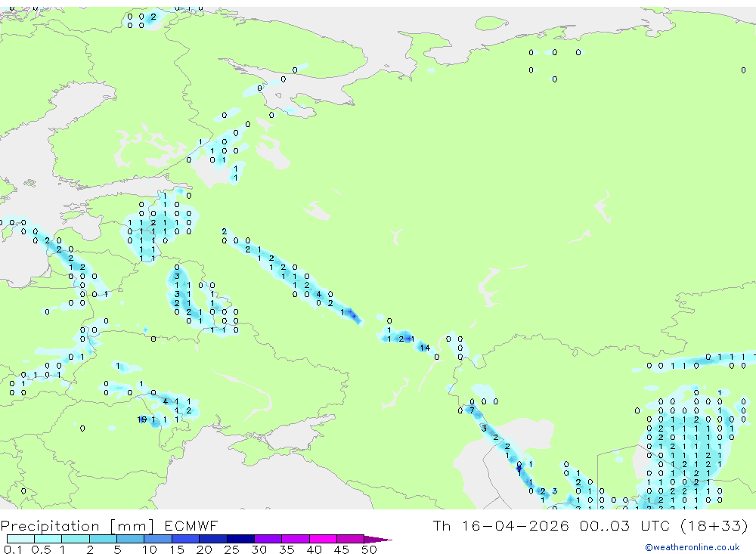
Task: Click the legend value '50'
Action: (x=370, y=549)
